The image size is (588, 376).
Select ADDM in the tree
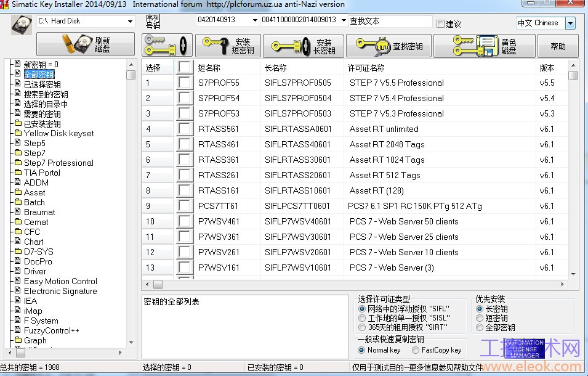pyautogui.click(x=36, y=182)
